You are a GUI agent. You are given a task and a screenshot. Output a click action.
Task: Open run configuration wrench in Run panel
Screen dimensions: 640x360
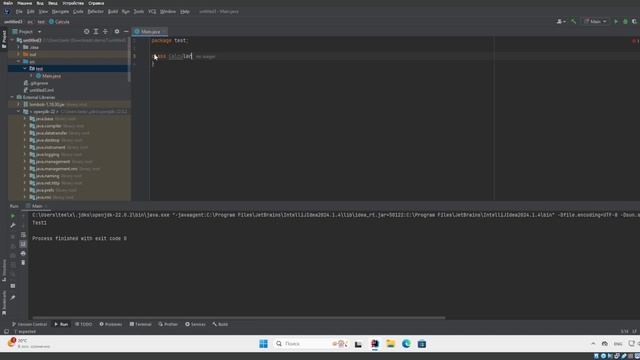point(13,225)
